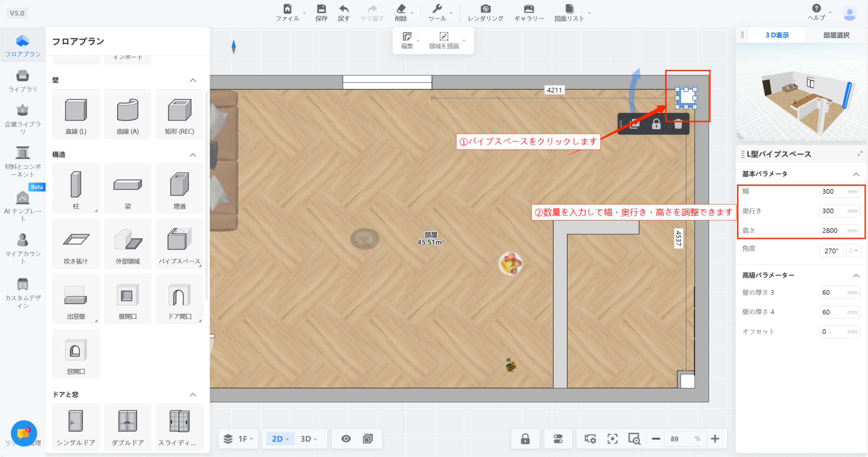
Task: Select the 矩形 (REC) wall tool
Action: [x=180, y=114]
